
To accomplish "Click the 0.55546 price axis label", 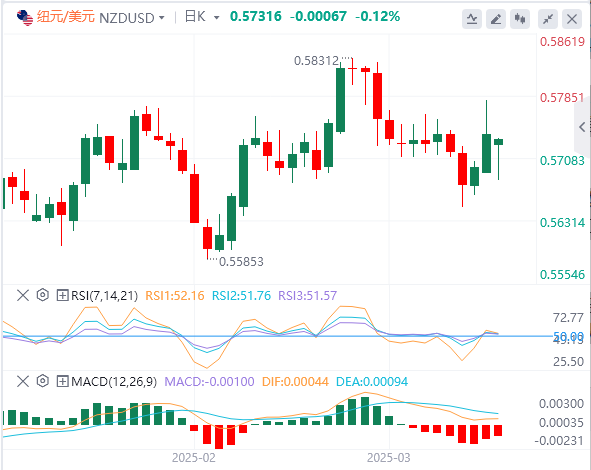I will coord(562,274).
